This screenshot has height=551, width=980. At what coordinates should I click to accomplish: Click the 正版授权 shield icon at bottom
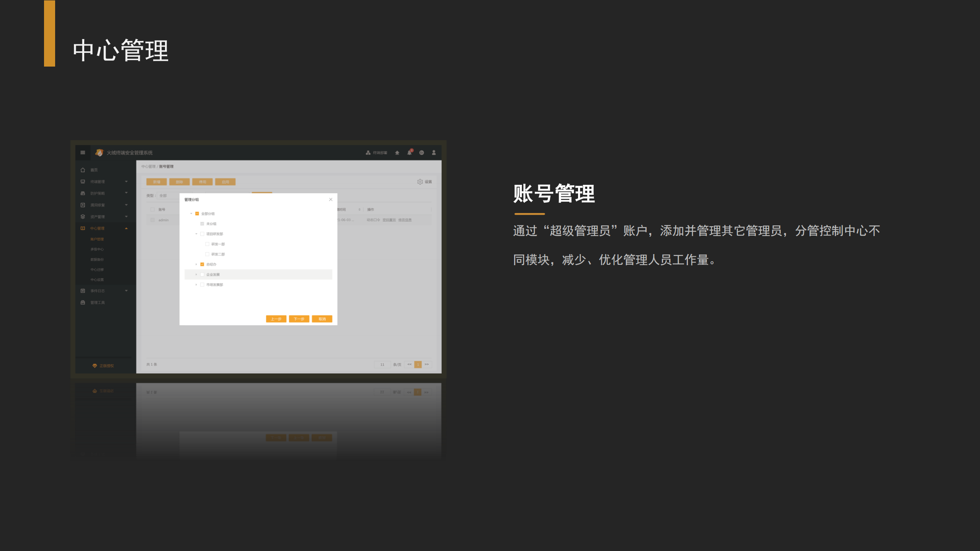point(95,366)
